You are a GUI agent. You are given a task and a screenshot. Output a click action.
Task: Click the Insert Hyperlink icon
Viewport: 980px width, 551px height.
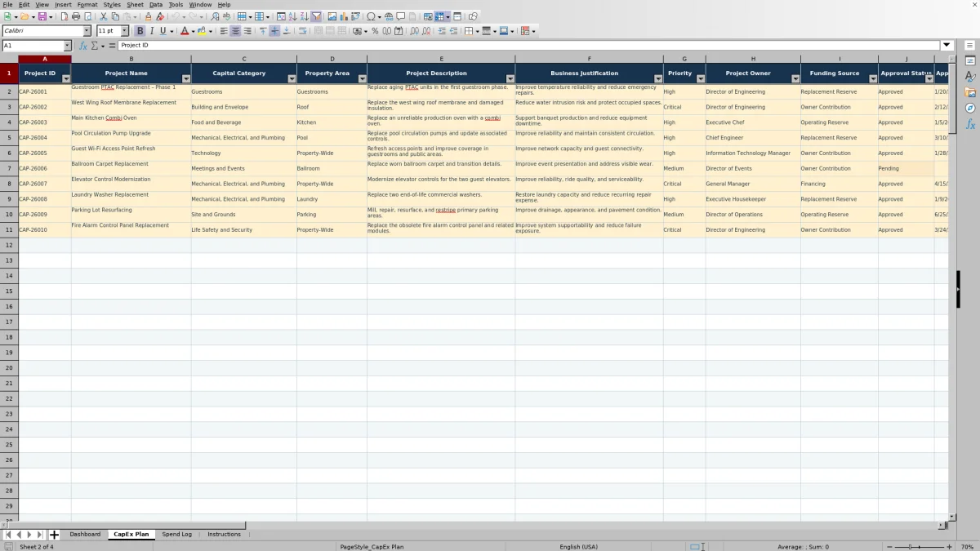click(389, 16)
